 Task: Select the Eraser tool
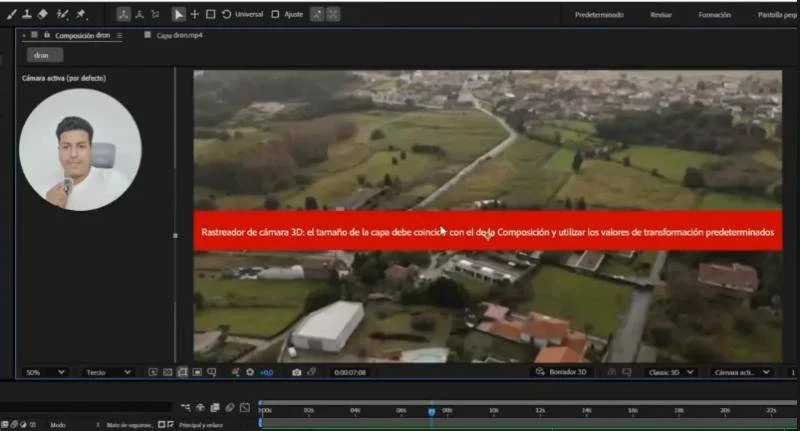coord(43,14)
